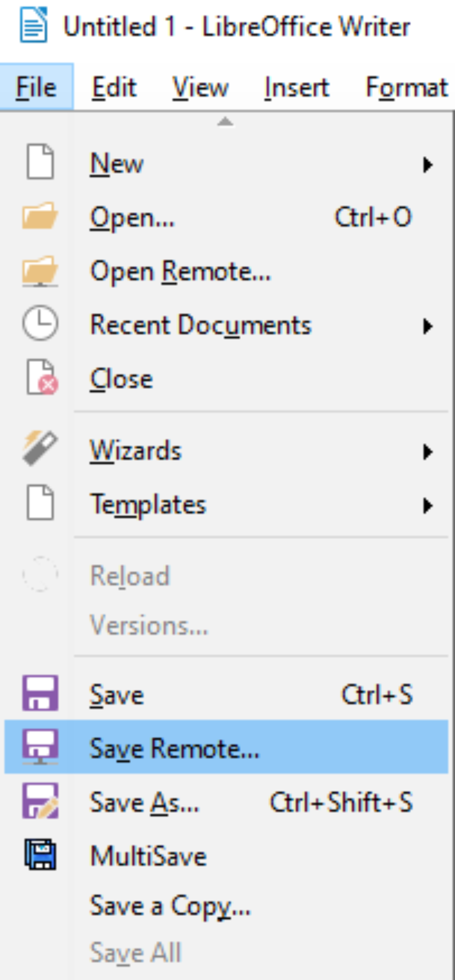Open the View menu
The width and height of the screenshot is (455, 980).
tap(200, 87)
